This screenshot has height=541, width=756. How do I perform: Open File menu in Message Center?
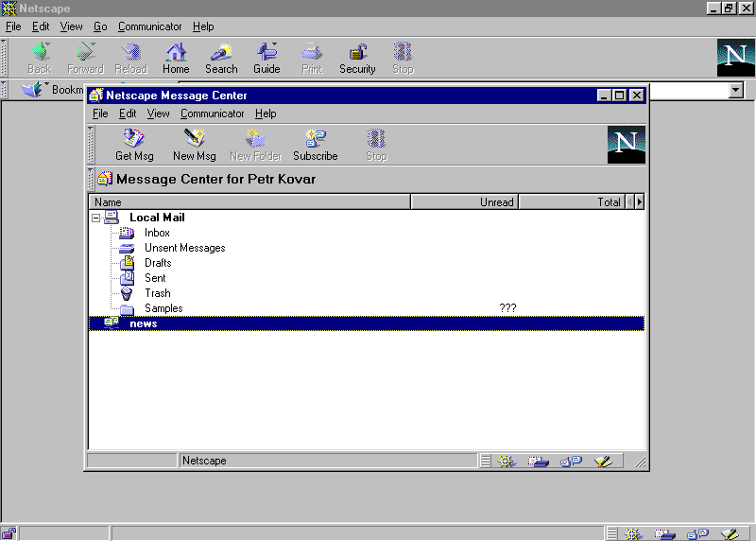tap(100, 113)
